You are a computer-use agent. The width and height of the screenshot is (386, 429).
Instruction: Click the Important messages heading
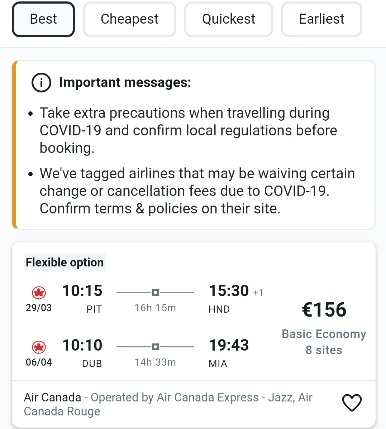point(125,82)
